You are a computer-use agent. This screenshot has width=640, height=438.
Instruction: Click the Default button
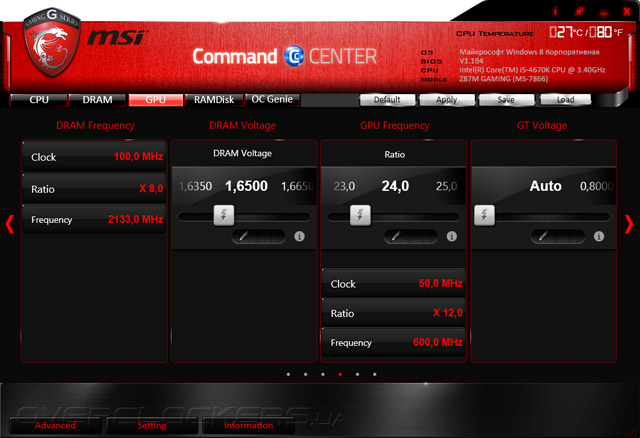(x=387, y=100)
